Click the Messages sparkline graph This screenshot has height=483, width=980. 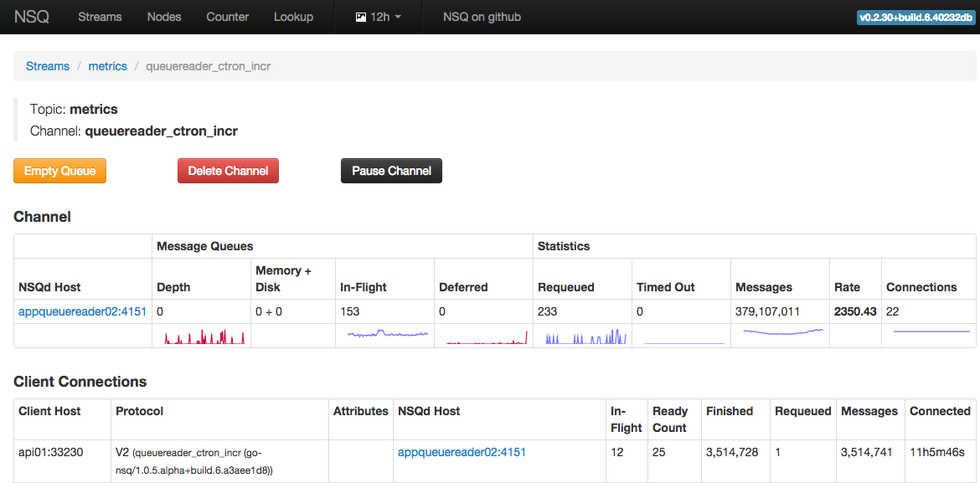pos(782,332)
